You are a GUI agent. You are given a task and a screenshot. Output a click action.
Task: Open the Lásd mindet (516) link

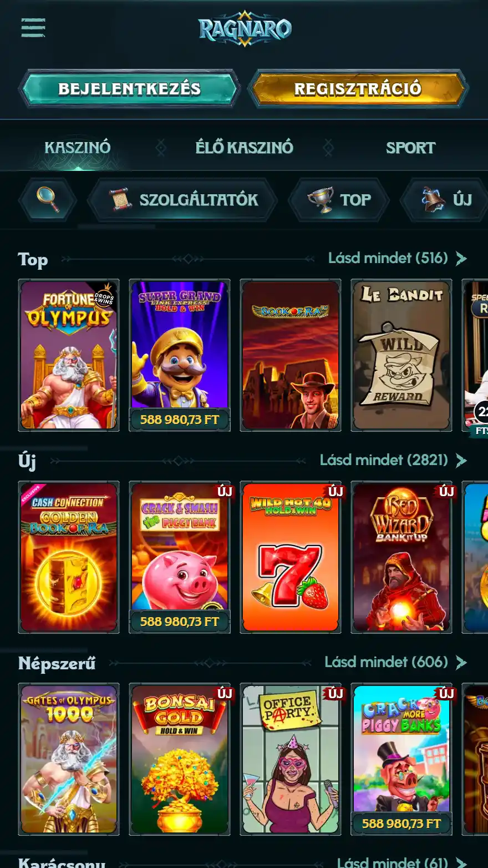click(388, 258)
